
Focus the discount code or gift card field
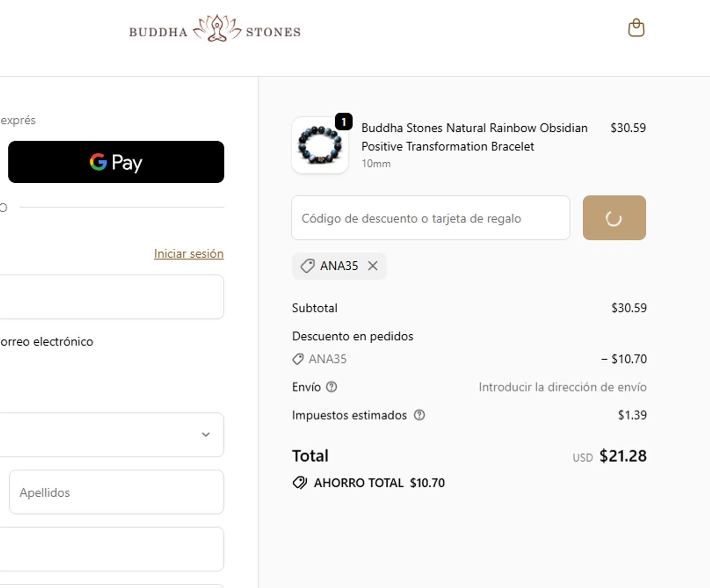coord(431,218)
